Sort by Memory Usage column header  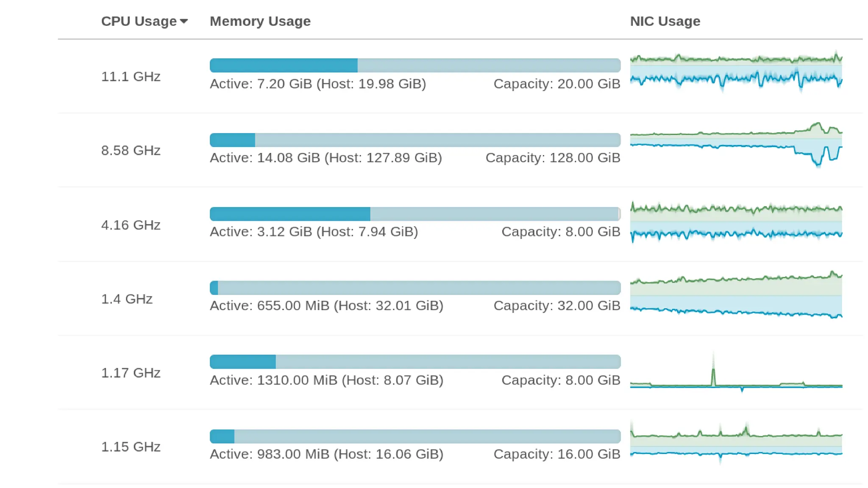(x=260, y=21)
